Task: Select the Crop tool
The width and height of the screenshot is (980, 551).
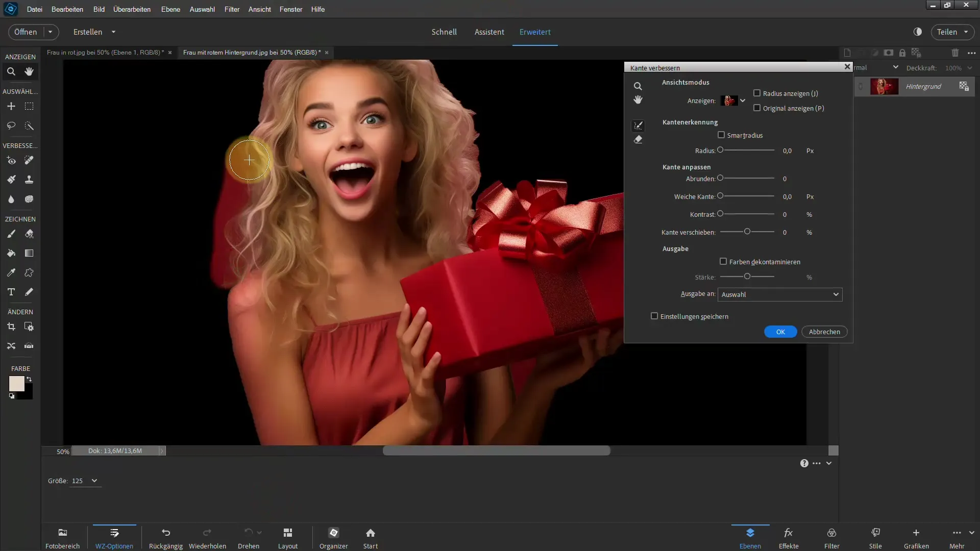Action: tap(11, 327)
